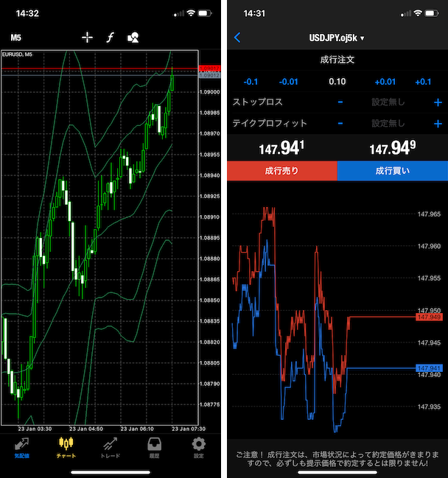The image size is (448, 478).
Task: Tap the ストップロス 設定無し value field
Action: click(x=388, y=102)
